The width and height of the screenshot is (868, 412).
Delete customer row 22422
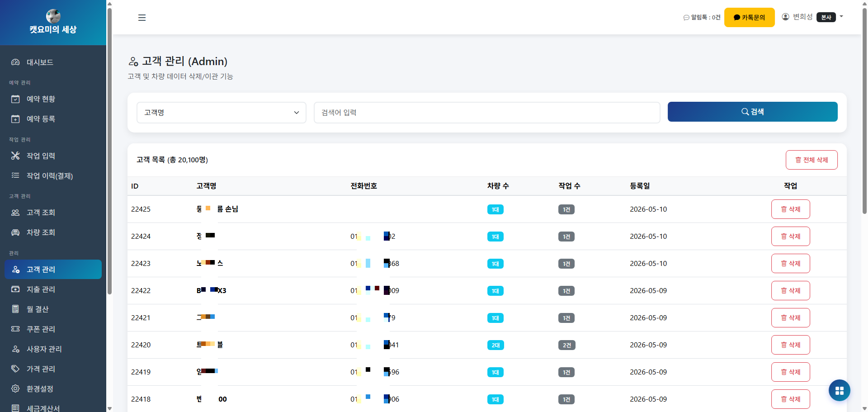click(790, 291)
